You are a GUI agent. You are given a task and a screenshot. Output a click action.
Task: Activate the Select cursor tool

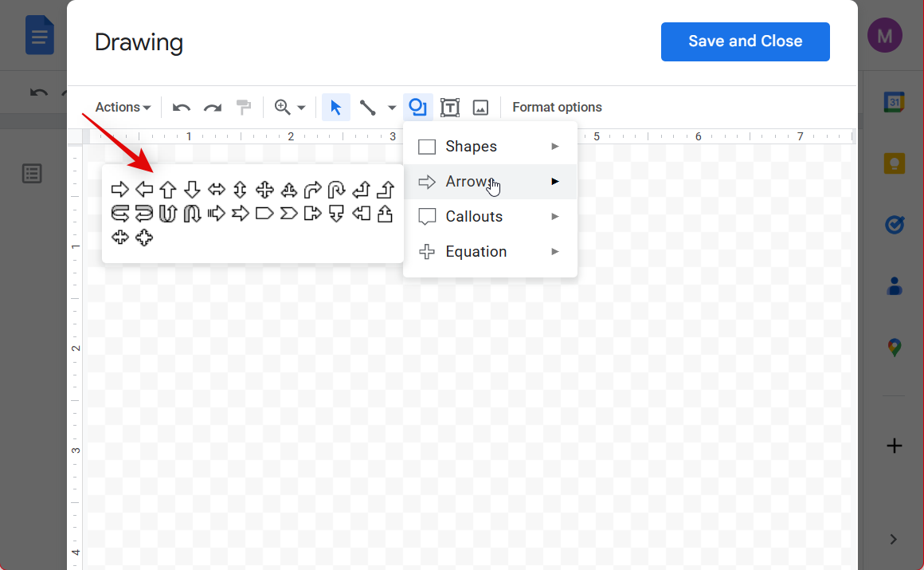click(x=336, y=108)
